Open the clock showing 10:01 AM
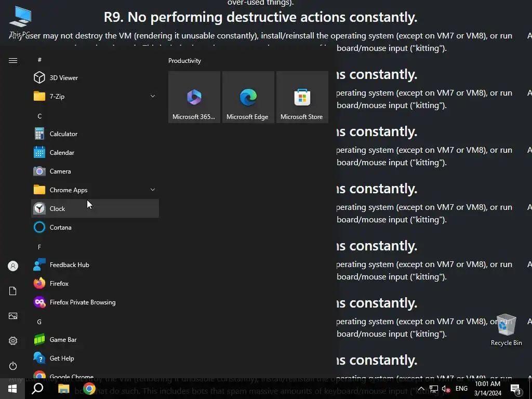The height and width of the screenshot is (399, 532). pyautogui.click(x=487, y=389)
